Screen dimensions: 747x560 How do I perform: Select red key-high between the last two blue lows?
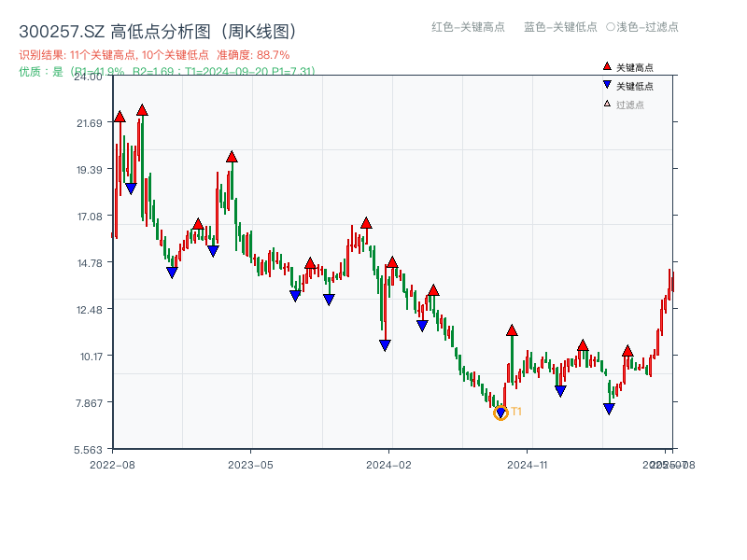tap(583, 345)
